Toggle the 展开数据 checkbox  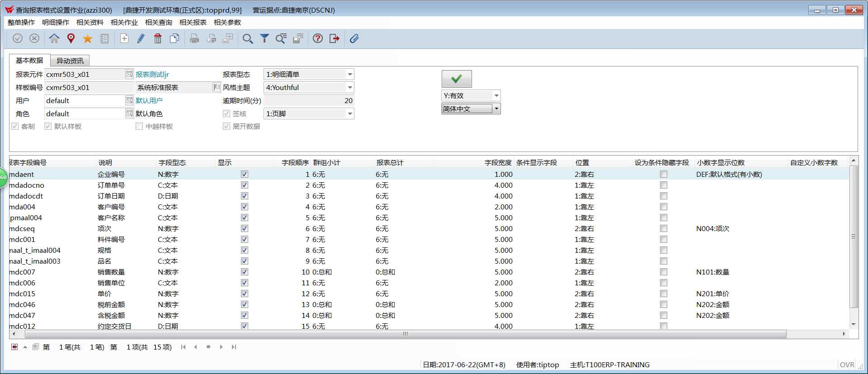coord(226,127)
